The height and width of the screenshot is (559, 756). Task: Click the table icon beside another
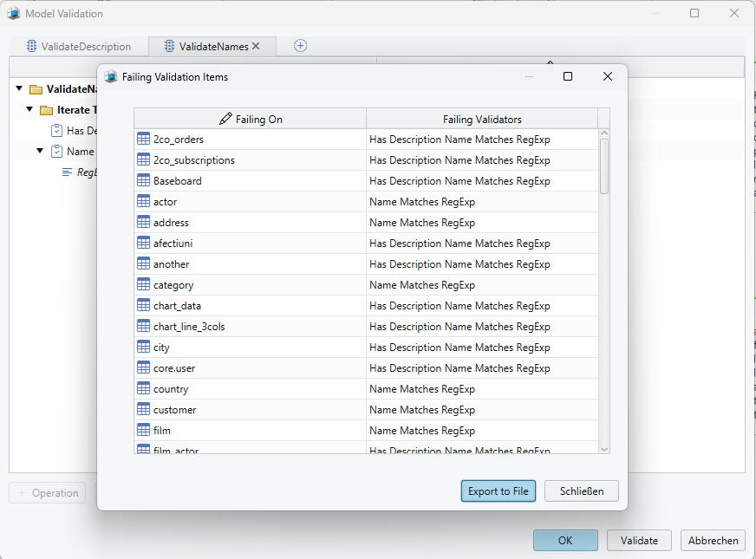143,263
